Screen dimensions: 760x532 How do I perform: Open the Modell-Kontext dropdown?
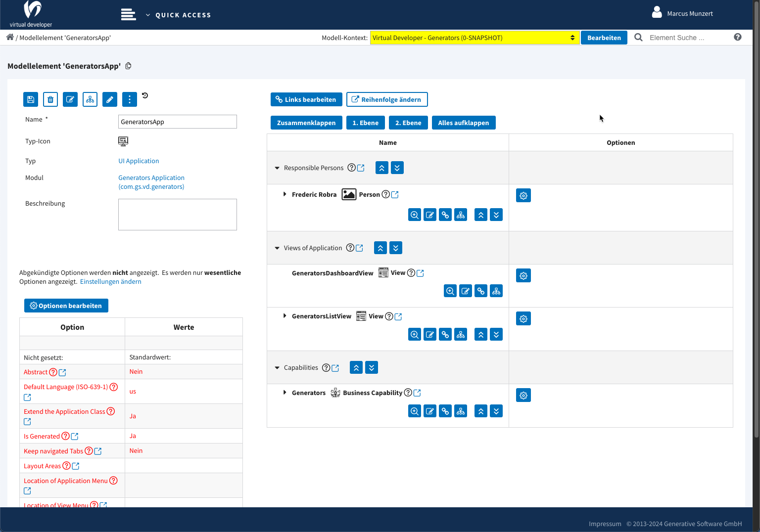(x=474, y=38)
